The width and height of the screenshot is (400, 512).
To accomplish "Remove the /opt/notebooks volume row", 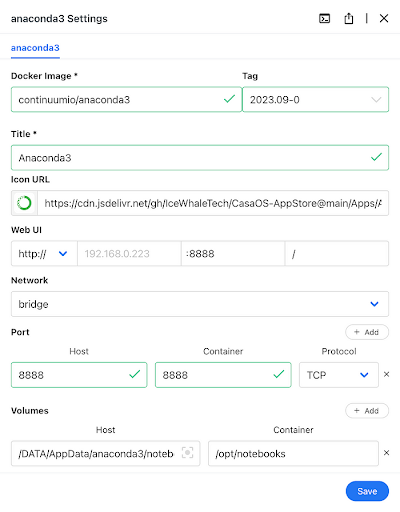I will tap(386, 453).
